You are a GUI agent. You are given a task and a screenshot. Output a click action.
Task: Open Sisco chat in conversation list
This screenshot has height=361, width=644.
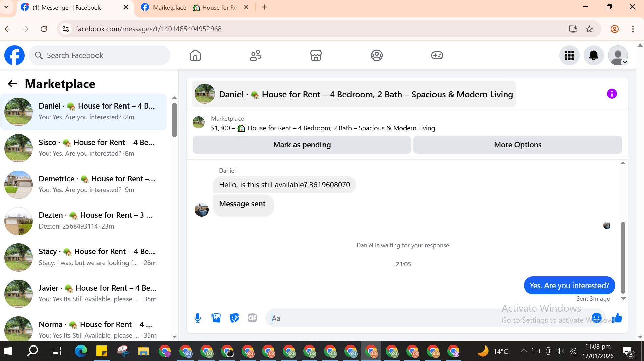[x=84, y=148]
